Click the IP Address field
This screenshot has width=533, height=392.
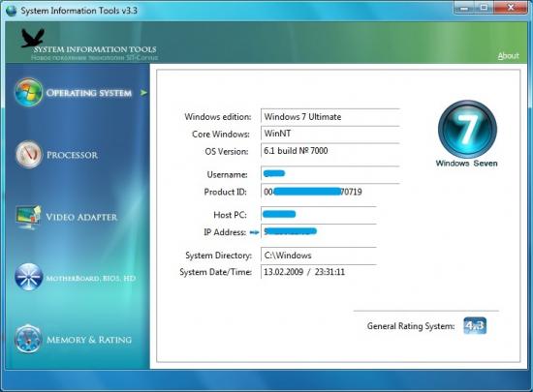click(319, 231)
